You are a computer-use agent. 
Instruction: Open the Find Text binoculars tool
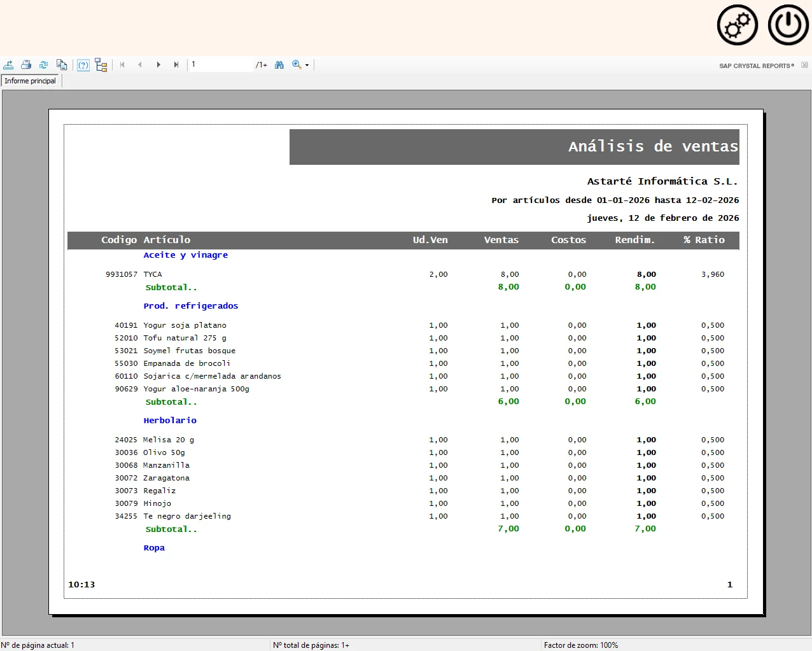point(279,65)
